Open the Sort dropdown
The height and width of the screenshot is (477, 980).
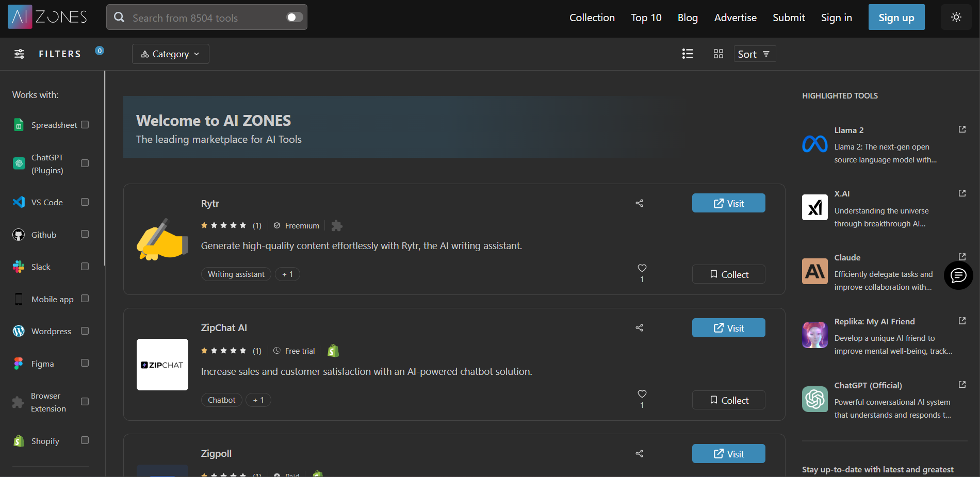pyautogui.click(x=755, y=54)
